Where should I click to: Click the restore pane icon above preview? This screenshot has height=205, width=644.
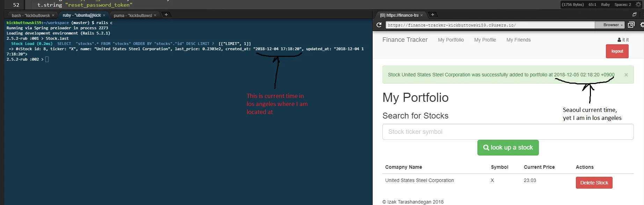pyautogui.click(x=635, y=14)
